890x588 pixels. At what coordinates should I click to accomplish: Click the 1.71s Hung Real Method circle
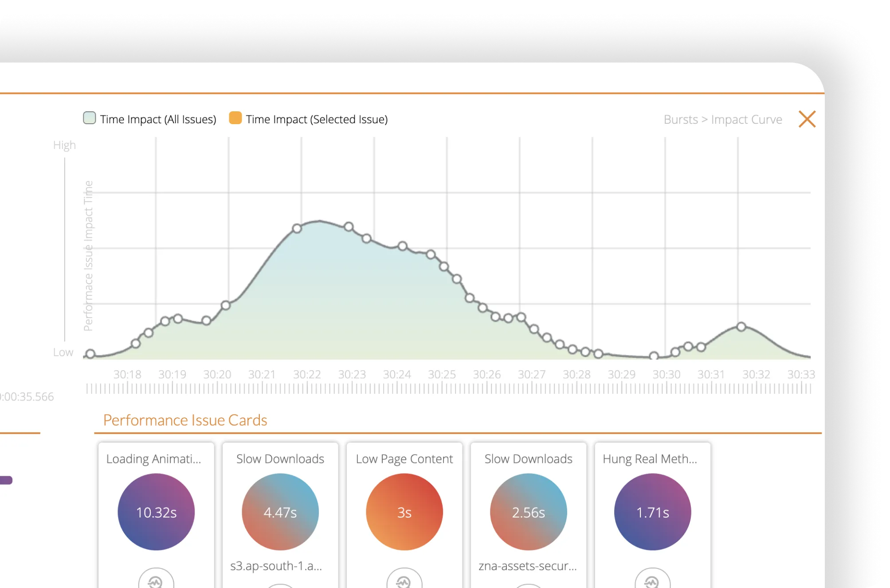pyautogui.click(x=652, y=512)
